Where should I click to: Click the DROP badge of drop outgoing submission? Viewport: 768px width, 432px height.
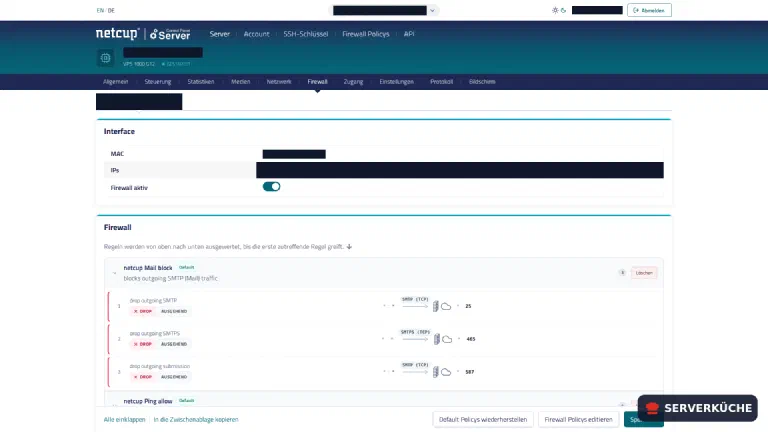click(x=143, y=377)
